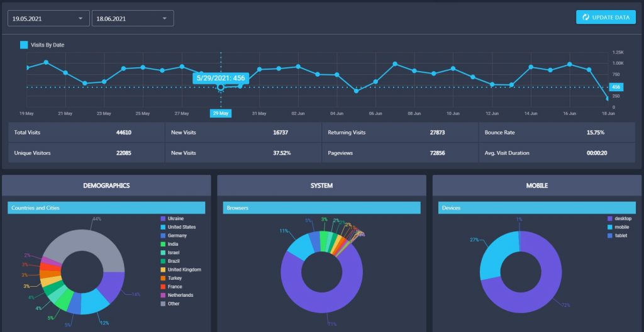This screenshot has width=644, height=332.
Task: Select the Browsers panel header
Action: 321,208
